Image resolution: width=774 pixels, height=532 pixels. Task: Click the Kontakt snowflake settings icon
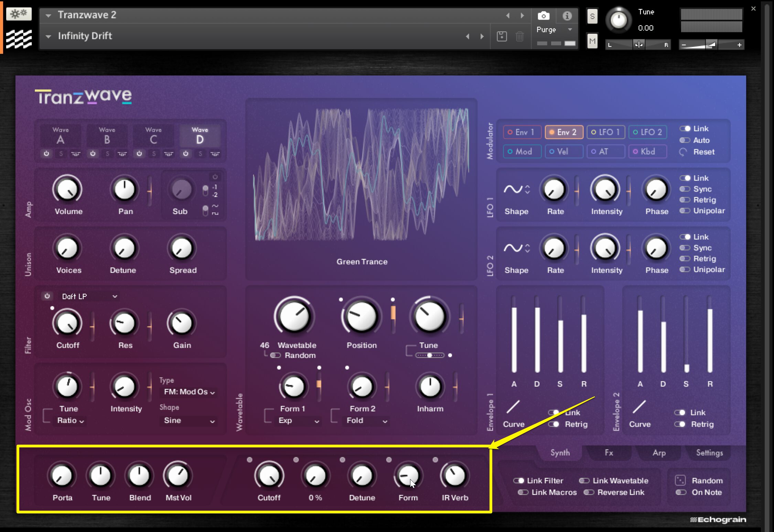(x=19, y=14)
